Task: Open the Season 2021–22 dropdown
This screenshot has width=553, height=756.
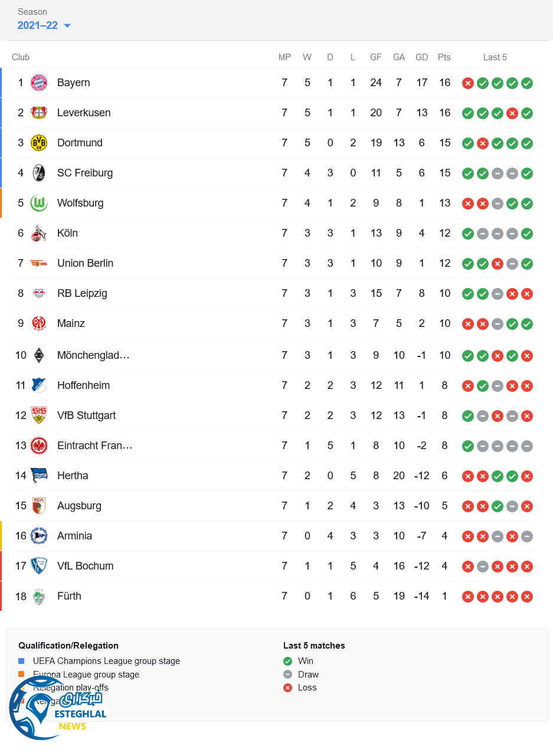Action: 44,25
